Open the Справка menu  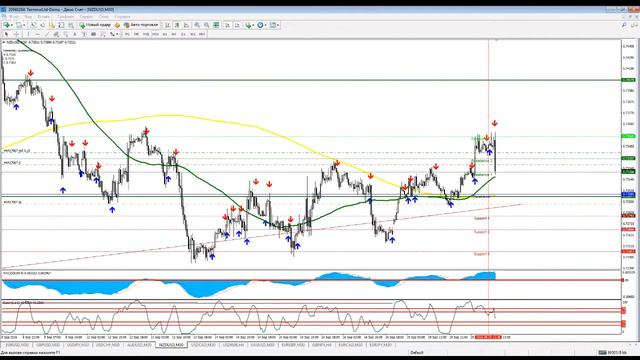[x=122, y=17]
